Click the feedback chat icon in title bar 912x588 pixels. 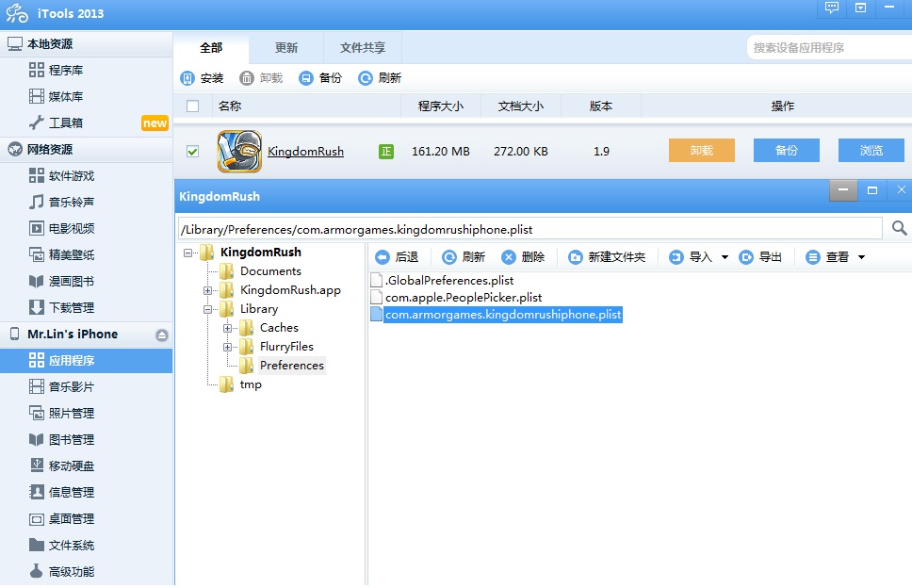click(832, 8)
